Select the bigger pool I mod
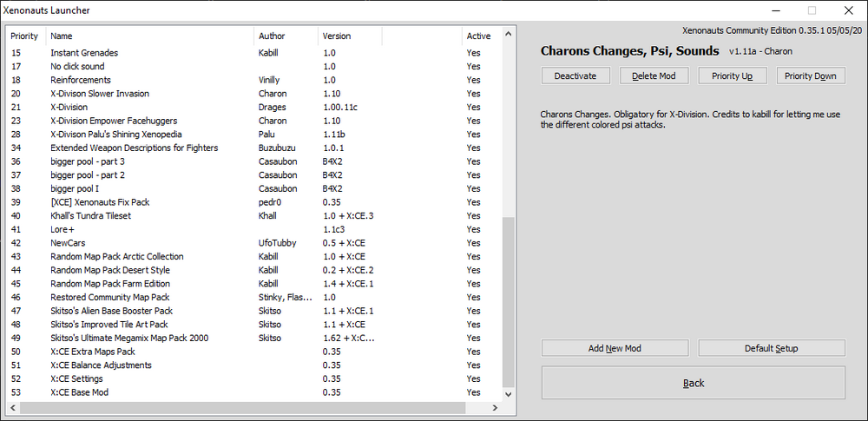The width and height of the screenshot is (868, 421). tap(254, 189)
